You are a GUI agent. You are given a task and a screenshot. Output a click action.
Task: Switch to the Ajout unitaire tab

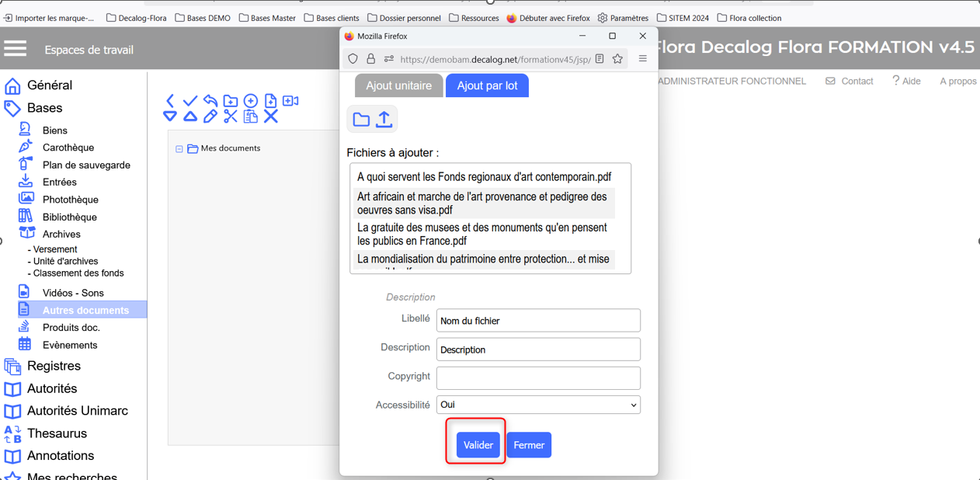point(398,85)
